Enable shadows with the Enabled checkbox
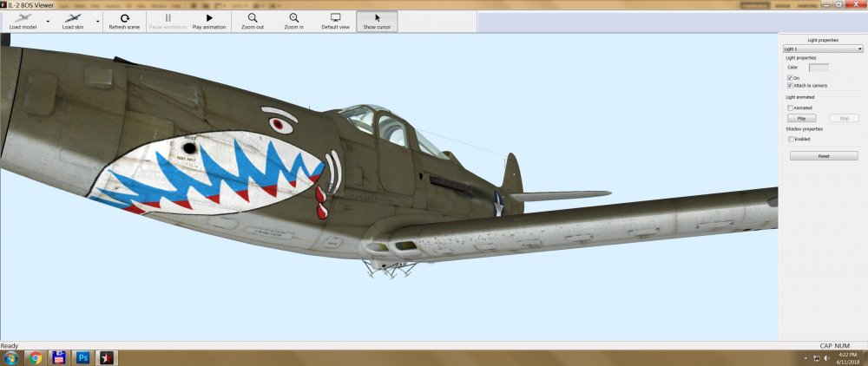This screenshot has height=366, width=868. coord(790,139)
